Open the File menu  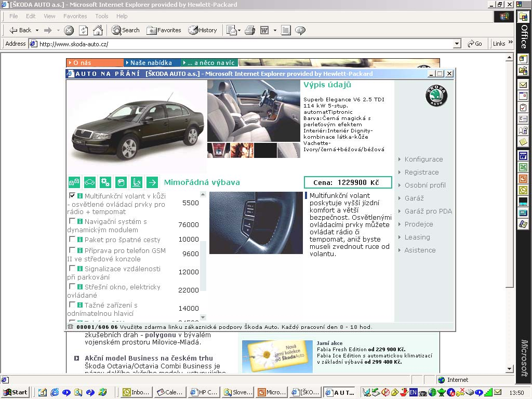14,16
